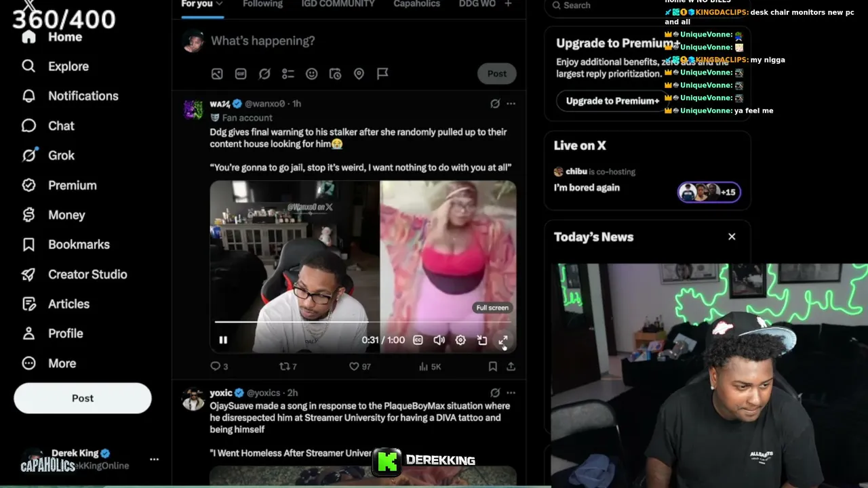Viewport: 868px width, 488px height.
Task: Tag a location in the new post
Action: (x=359, y=74)
